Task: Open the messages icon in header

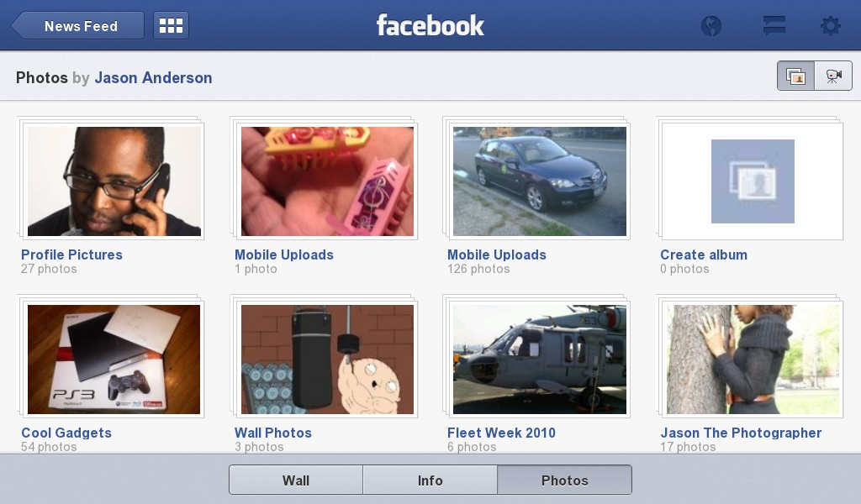Action: coord(774,26)
